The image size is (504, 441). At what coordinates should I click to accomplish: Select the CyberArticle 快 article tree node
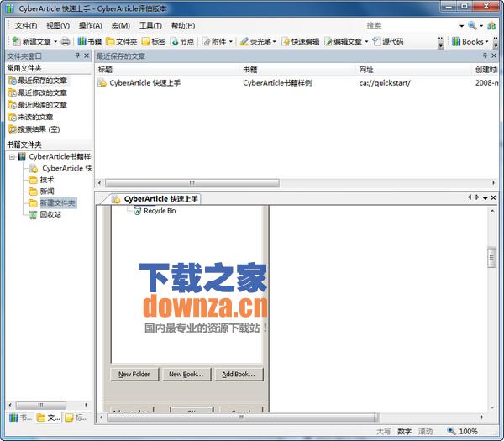tap(60, 168)
